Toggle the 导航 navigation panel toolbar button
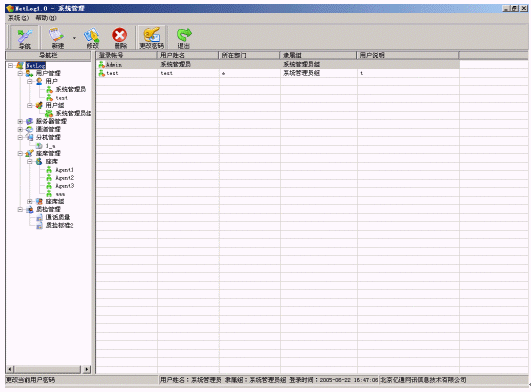Image resolution: width=531 pixels, height=392 pixels. (x=24, y=38)
